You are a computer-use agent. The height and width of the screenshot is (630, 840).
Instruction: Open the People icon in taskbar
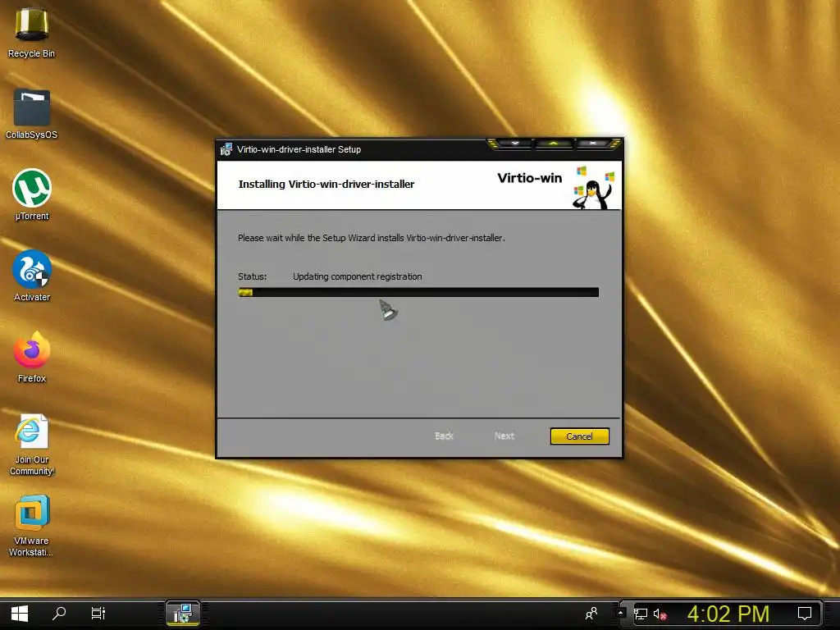coord(591,614)
